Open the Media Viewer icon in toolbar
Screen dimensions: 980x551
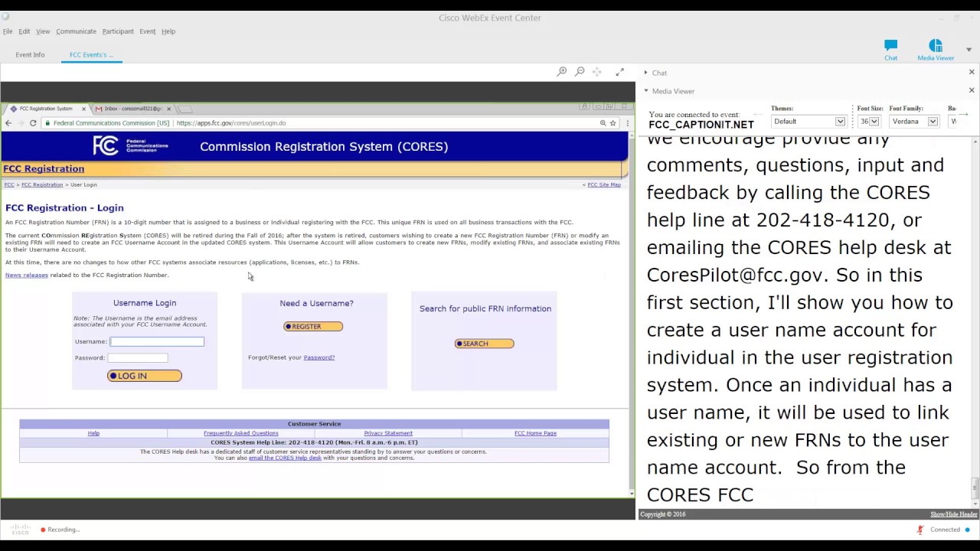pyautogui.click(x=936, y=51)
